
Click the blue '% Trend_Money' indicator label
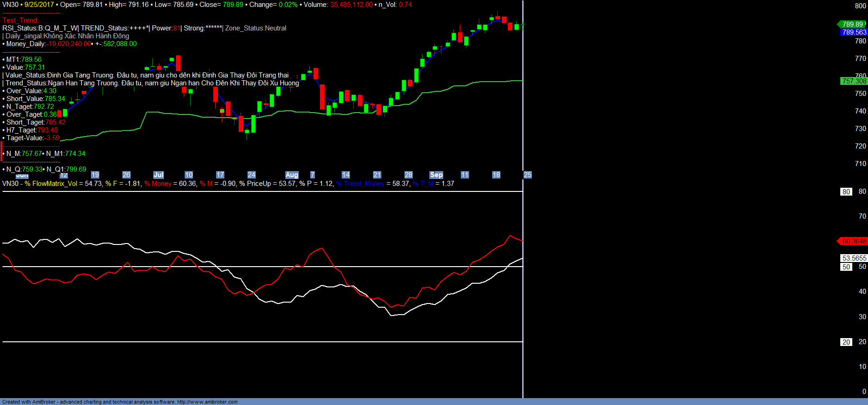[360, 184]
